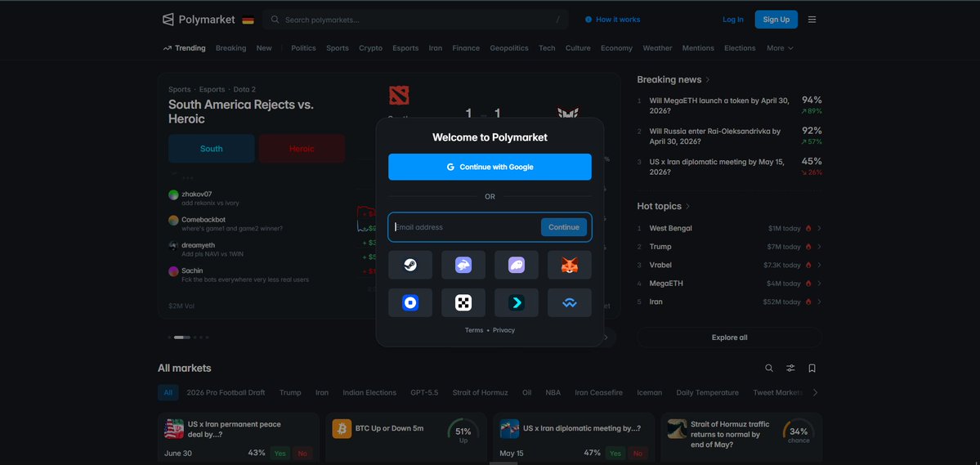Open the hamburger menu icon
Viewport: 980px width, 465px height.
tap(812, 20)
